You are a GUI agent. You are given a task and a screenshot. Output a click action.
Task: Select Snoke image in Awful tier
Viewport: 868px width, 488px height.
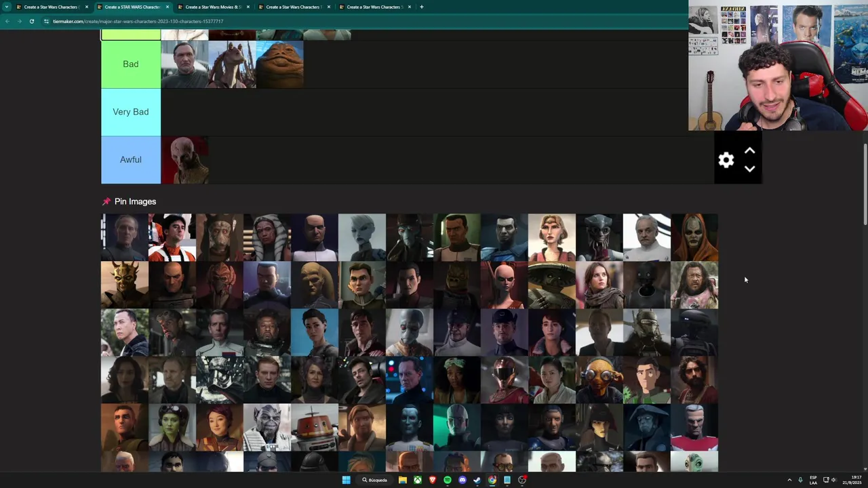(x=185, y=160)
